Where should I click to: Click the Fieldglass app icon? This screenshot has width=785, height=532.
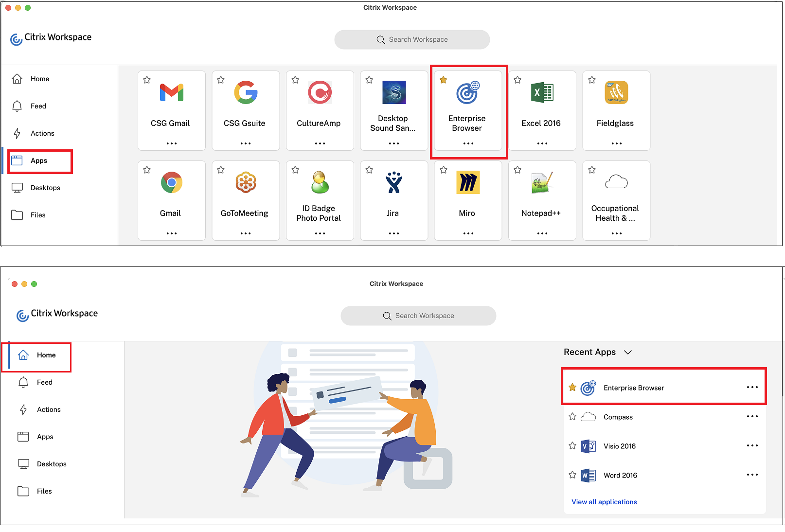pyautogui.click(x=616, y=92)
